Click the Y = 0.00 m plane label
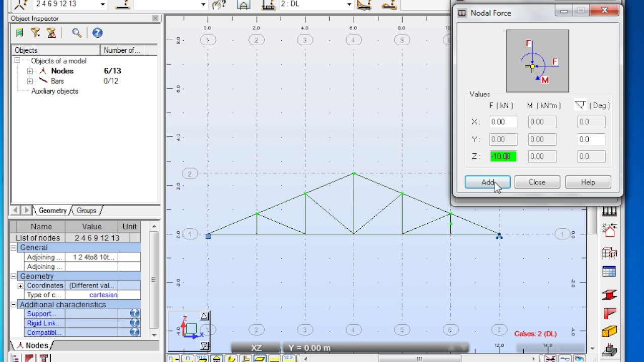Viewport: 644px width, 362px height. click(309, 348)
